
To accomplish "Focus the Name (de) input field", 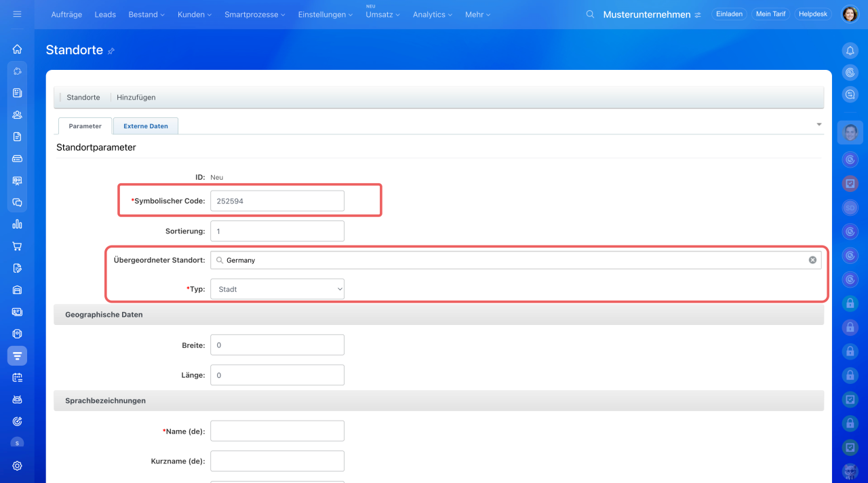I will 277,431.
